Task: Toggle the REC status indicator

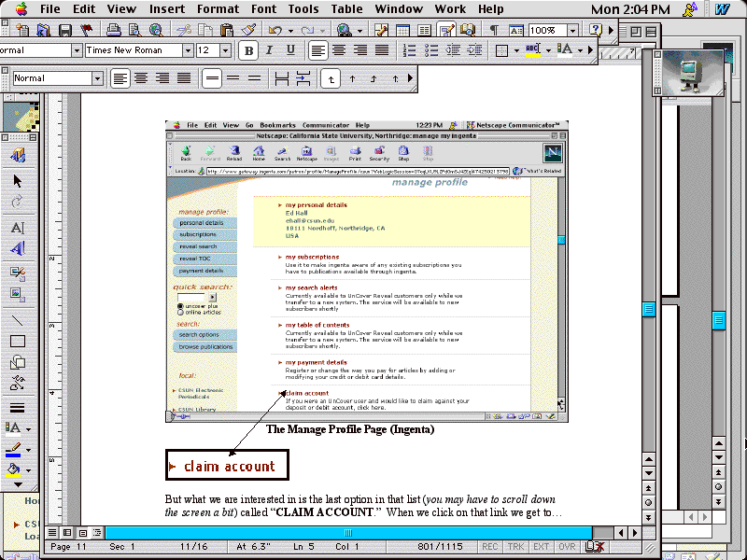Action: (489, 547)
